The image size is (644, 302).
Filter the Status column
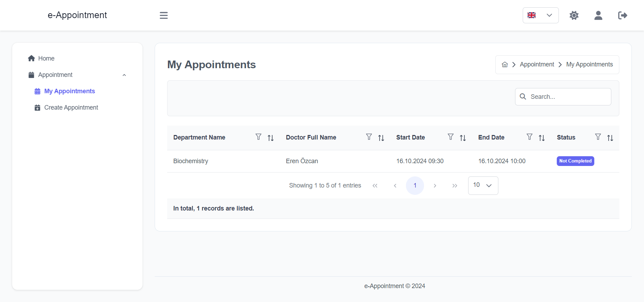tap(598, 137)
